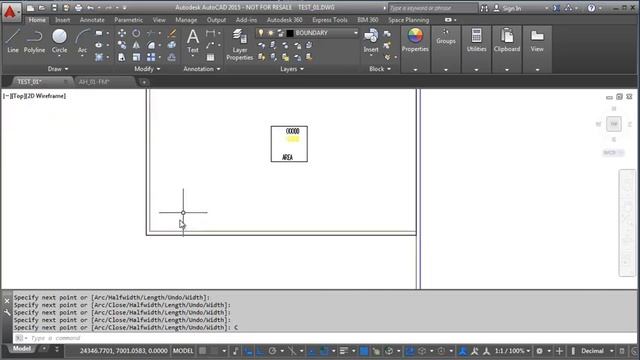Select the Line tool
Viewport: 640px width, 360px height.
[13, 41]
